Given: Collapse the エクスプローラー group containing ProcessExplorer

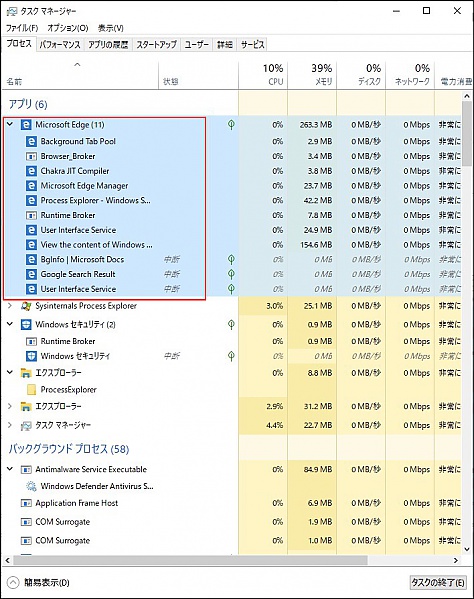Looking at the screenshot, I should tap(10, 372).
